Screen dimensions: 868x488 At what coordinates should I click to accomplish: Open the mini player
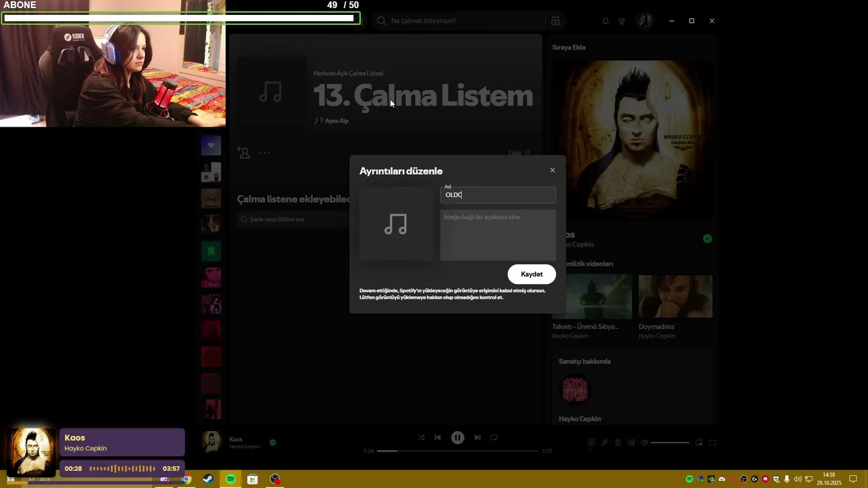tap(699, 443)
